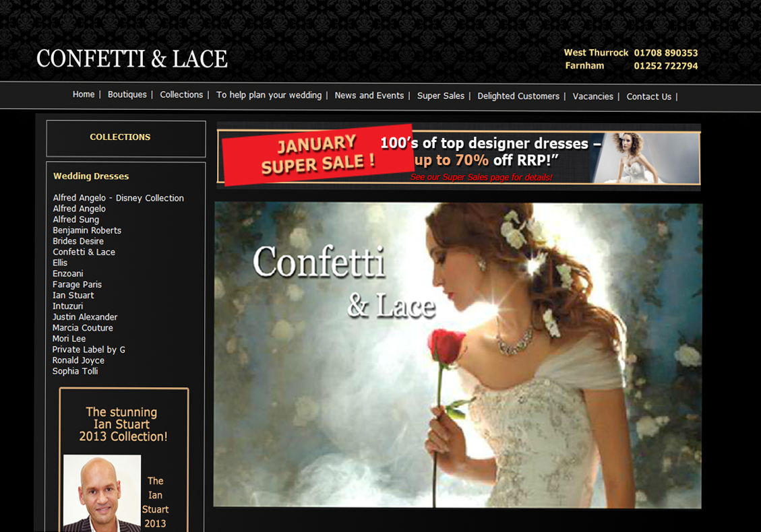
Task: Select the Benjamin Roberts collection link
Action: [x=87, y=230]
